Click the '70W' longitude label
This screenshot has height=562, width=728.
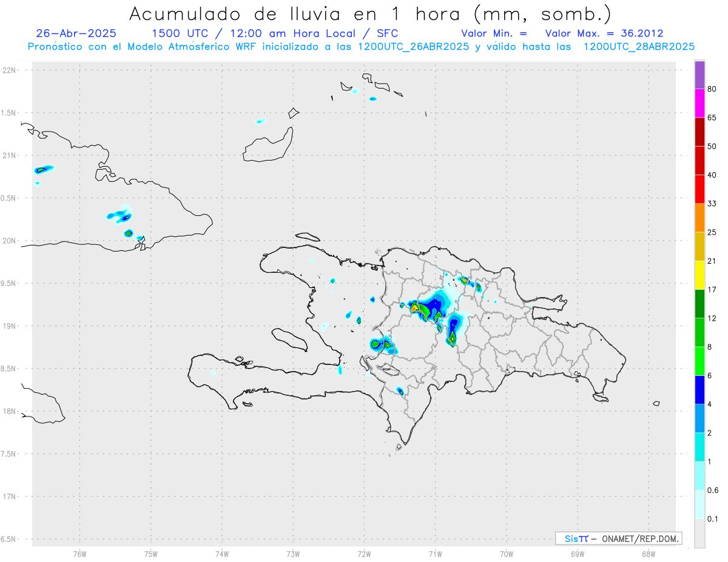(507, 554)
